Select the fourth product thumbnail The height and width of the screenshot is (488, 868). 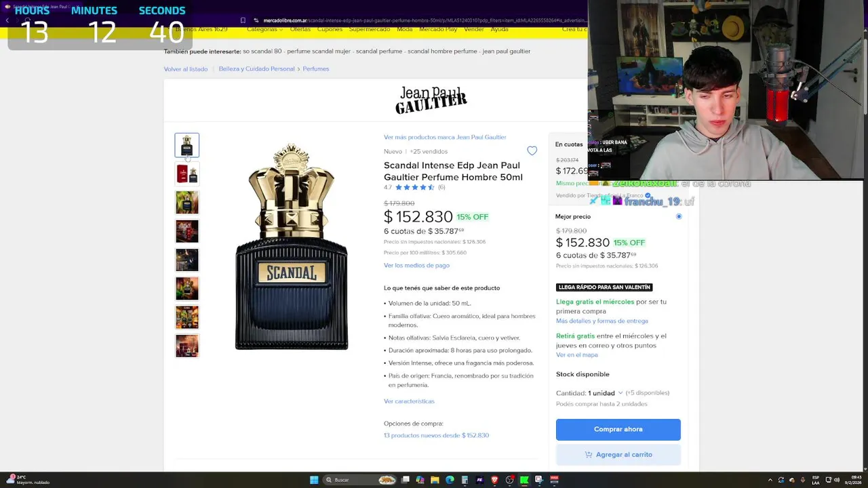tap(187, 231)
